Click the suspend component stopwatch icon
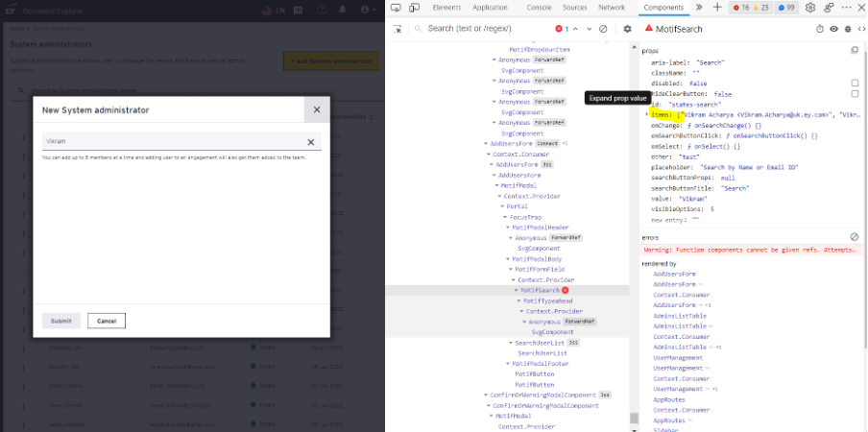This screenshot has width=868, height=432. [x=820, y=29]
